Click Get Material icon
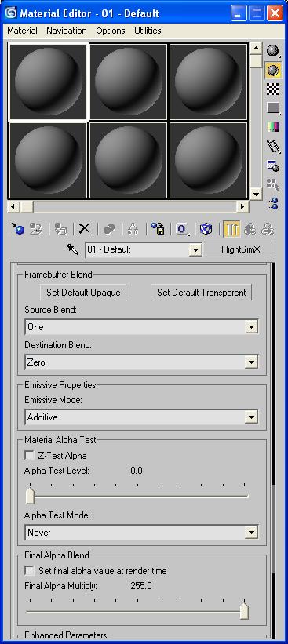 18,229
